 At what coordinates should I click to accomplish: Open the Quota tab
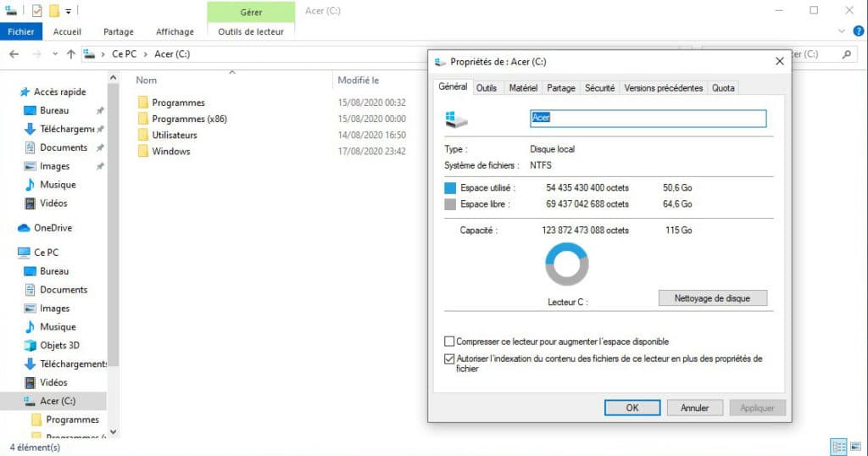723,88
